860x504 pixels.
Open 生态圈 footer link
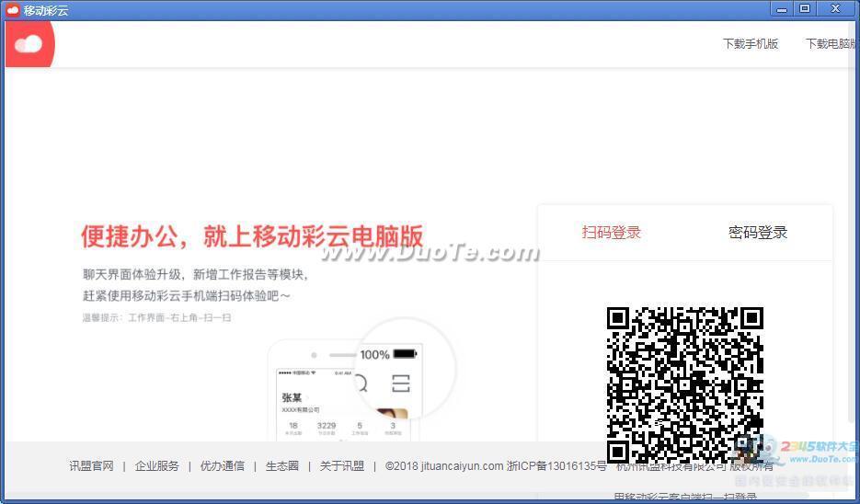point(281,466)
